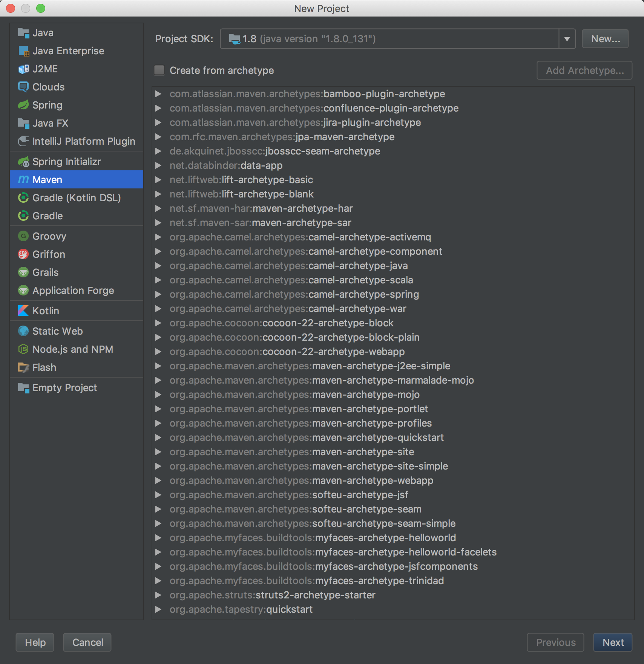Screen dimensions: 644x664
Task: Select Spring Initializr project type
Action: point(67,162)
